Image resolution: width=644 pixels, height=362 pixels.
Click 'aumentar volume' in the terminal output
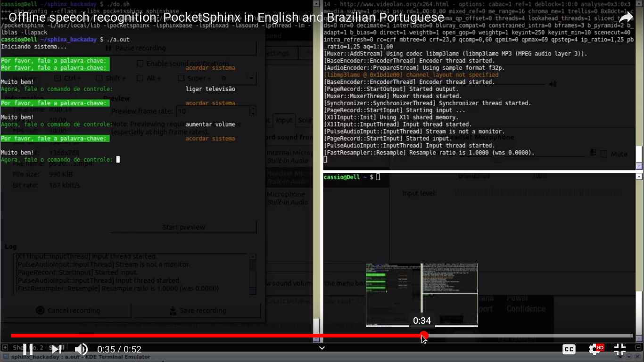tap(210, 124)
